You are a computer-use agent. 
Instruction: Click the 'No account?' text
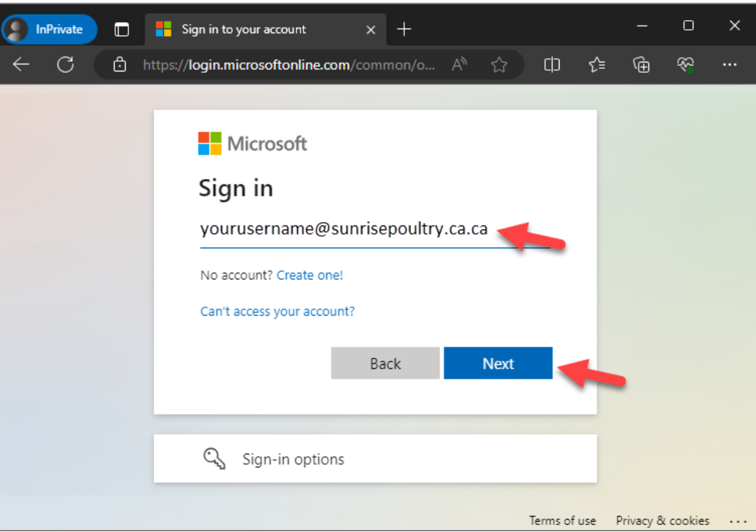[236, 275]
